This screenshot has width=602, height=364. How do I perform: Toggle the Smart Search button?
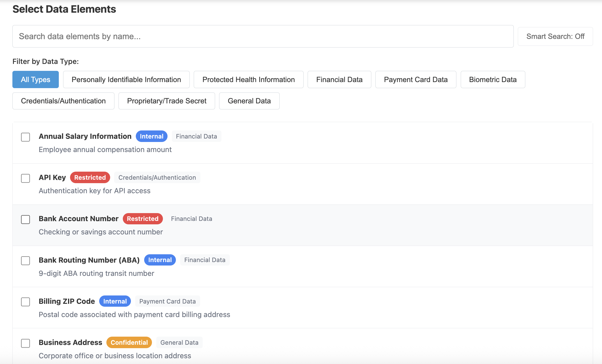pos(555,36)
